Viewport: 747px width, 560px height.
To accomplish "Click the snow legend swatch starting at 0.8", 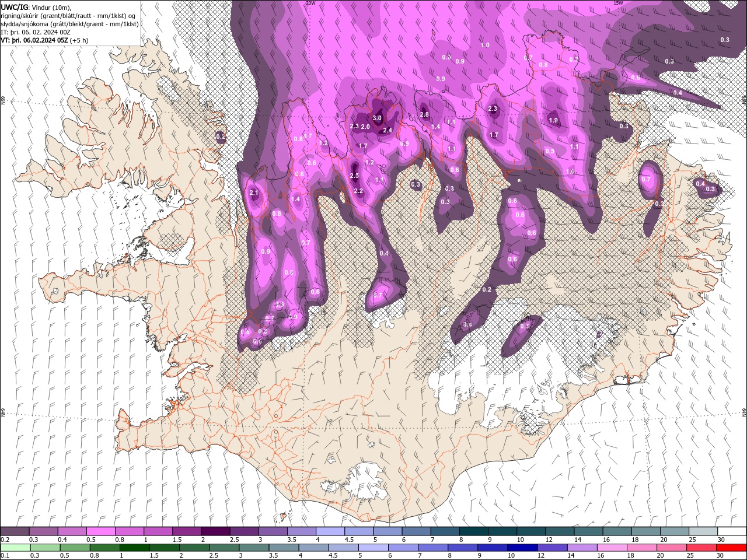I will point(130,531).
